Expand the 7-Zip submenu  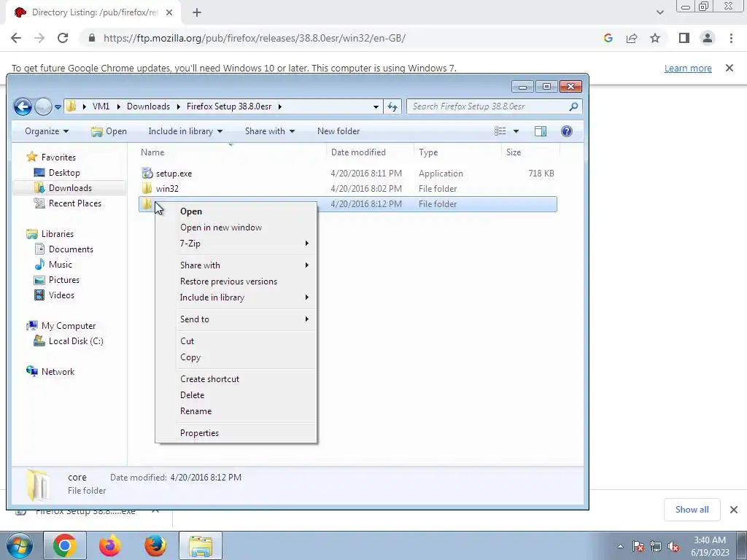pos(236,244)
